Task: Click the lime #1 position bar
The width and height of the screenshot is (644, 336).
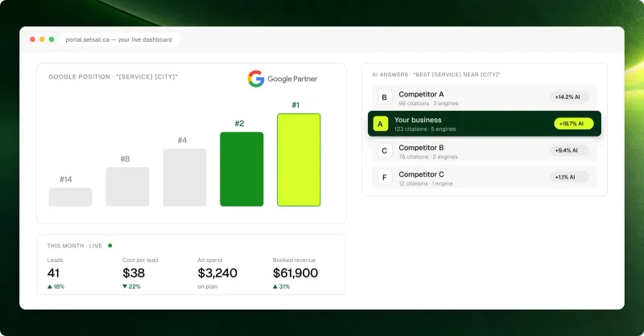Action: pyautogui.click(x=299, y=160)
